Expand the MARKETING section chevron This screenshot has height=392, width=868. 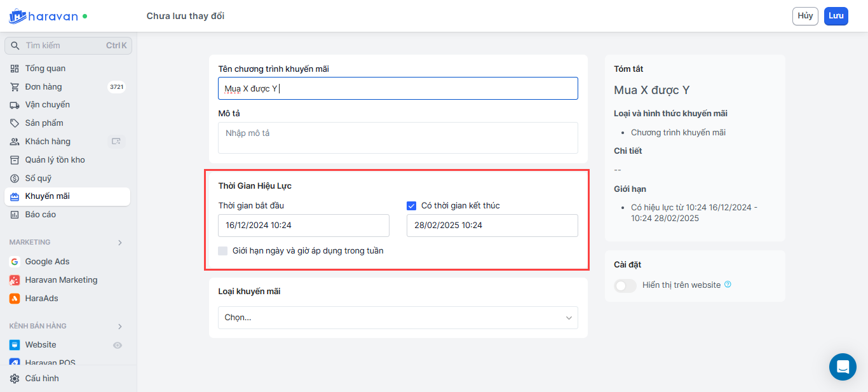click(120, 243)
